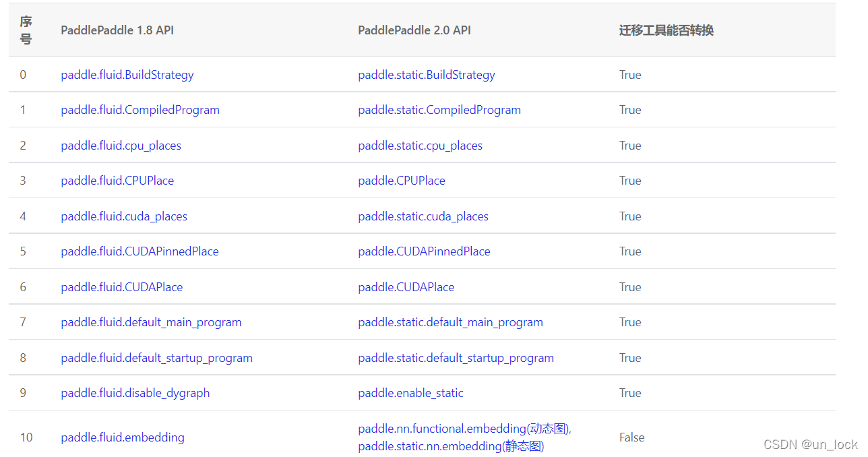
Task: Click the False value in row 10
Action: (x=632, y=437)
